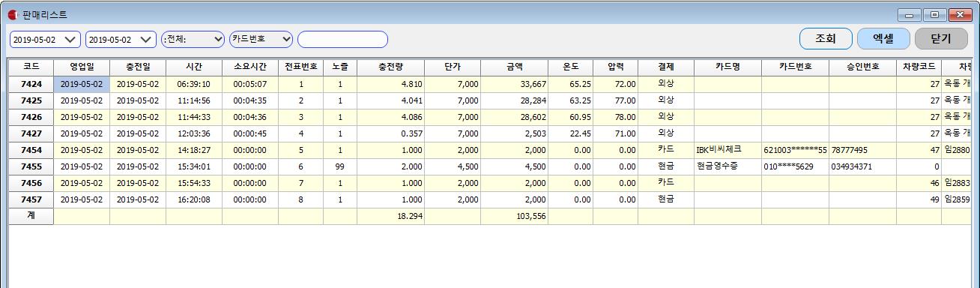
Task: Click the 전표번호 column header
Action: (x=301, y=67)
